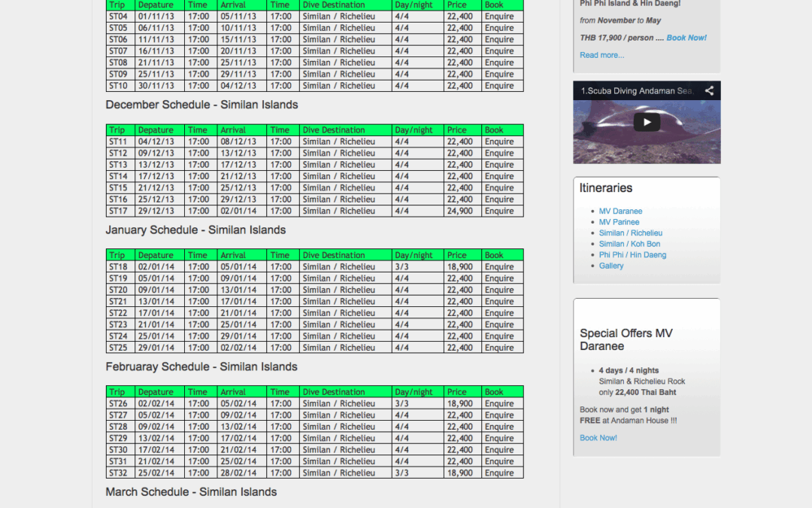812x508 pixels.
Task: Select the 3/3 Day/night cell in row ST26
Action: point(401,403)
